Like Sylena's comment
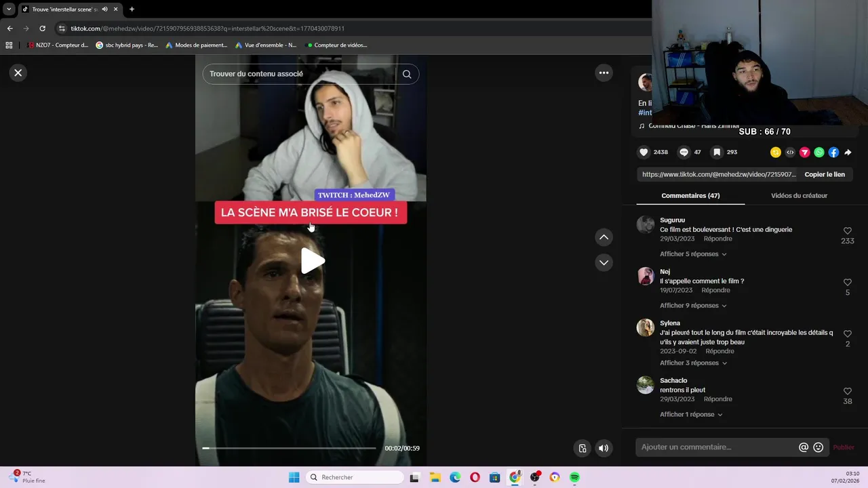 pyautogui.click(x=847, y=334)
